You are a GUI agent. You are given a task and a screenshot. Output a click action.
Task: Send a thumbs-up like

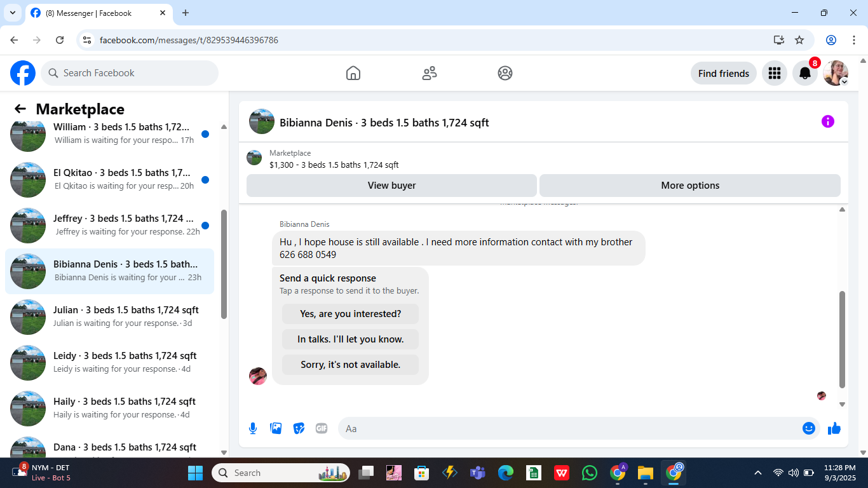coord(834,428)
